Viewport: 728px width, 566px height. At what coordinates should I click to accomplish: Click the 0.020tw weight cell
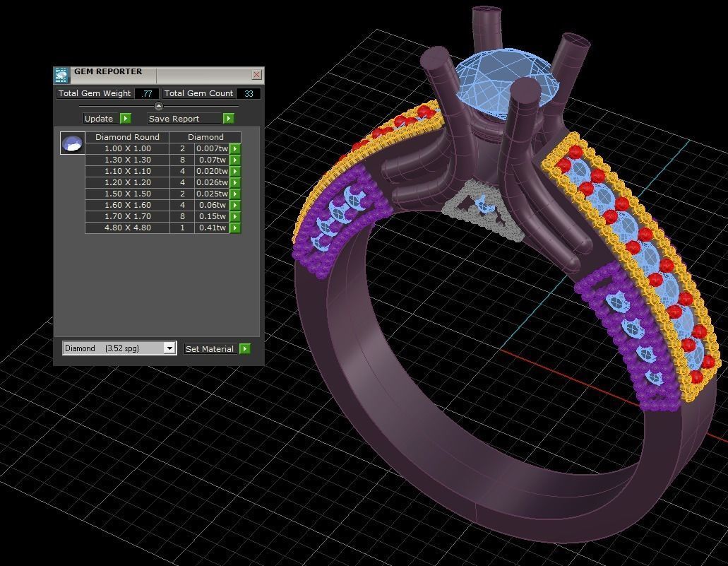pos(212,171)
